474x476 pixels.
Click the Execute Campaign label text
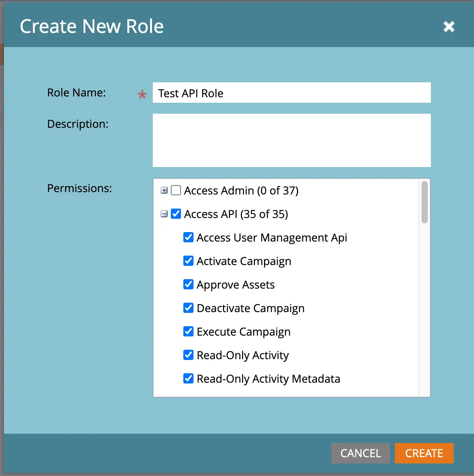243,332
